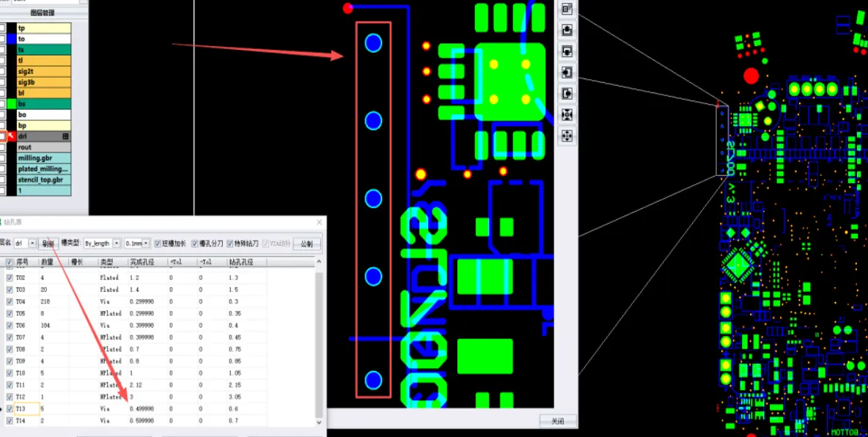Viewport: 868px width, 437px height.
Task: Click the 0.599998 finished hole value
Action: (x=141, y=421)
